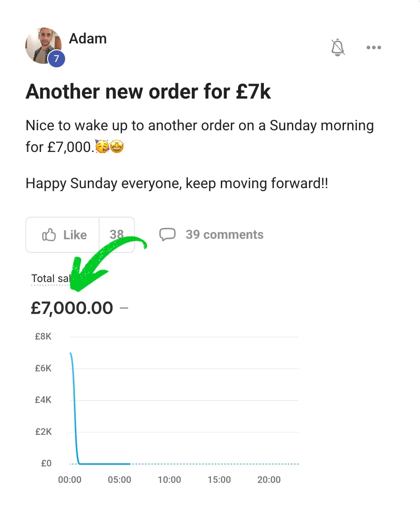Open Adam's profile via name link
This screenshot has width=420, height=526.
pyautogui.click(x=88, y=38)
